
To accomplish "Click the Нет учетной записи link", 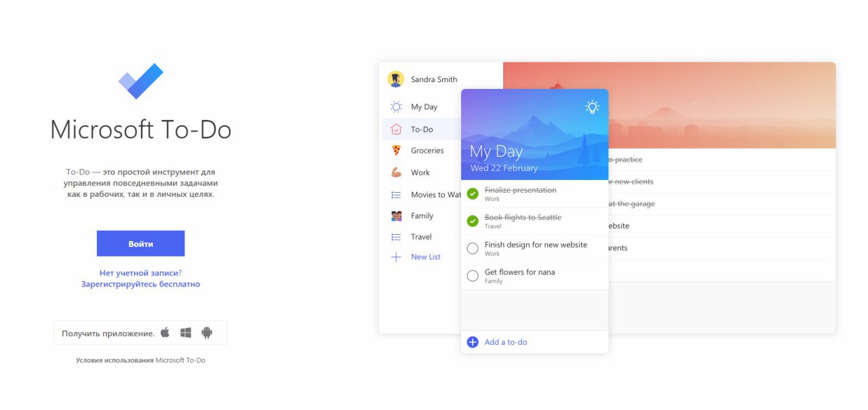I will [140, 273].
